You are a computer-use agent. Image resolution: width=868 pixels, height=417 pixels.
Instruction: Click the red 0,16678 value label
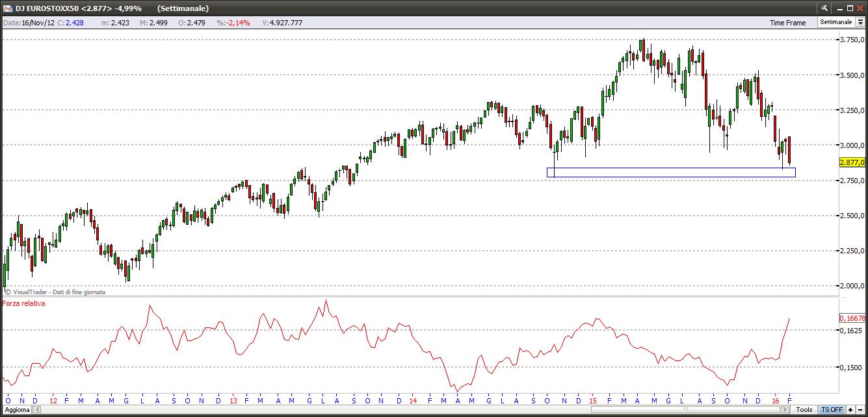coord(852,319)
